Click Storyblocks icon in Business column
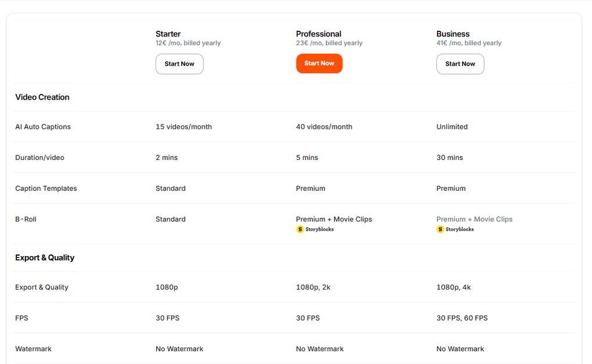 tap(441, 230)
